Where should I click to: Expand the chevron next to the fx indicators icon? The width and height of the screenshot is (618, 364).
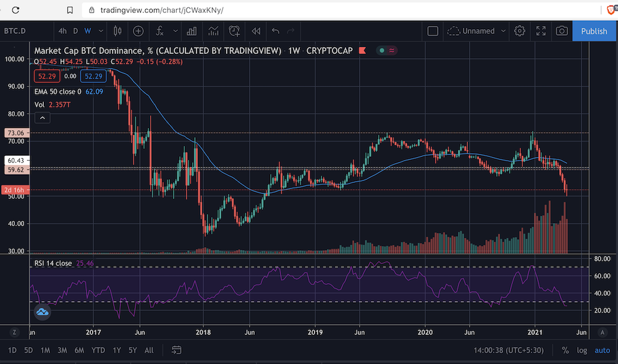click(x=176, y=31)
